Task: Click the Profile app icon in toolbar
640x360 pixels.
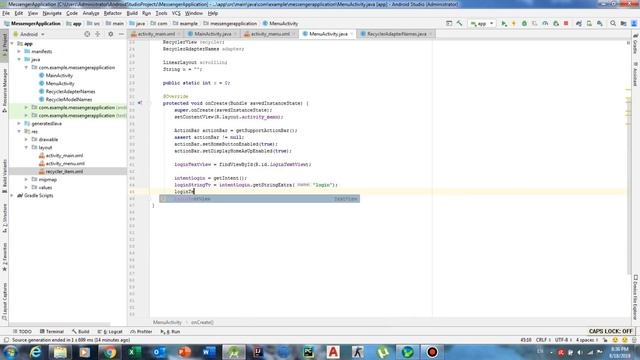Action: point(545,24)
